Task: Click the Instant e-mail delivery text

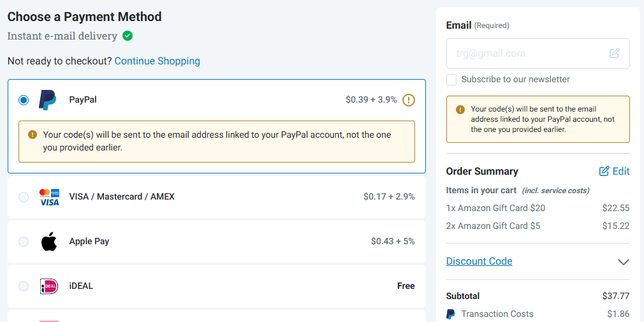Action: (62, 36)
